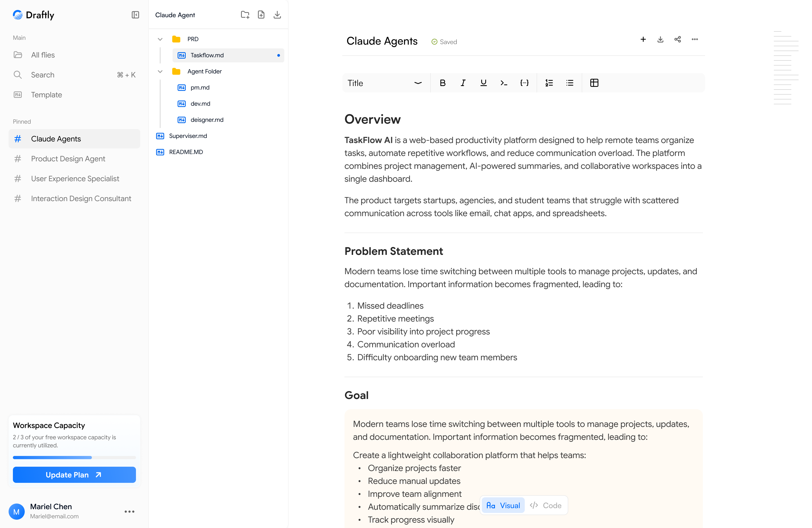Click the PRD folder icon

176,39
